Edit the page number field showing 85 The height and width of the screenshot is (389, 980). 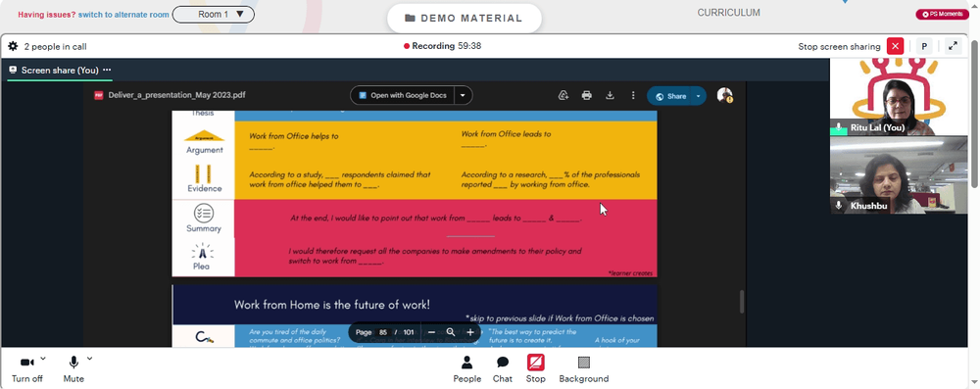pos(383,332)
